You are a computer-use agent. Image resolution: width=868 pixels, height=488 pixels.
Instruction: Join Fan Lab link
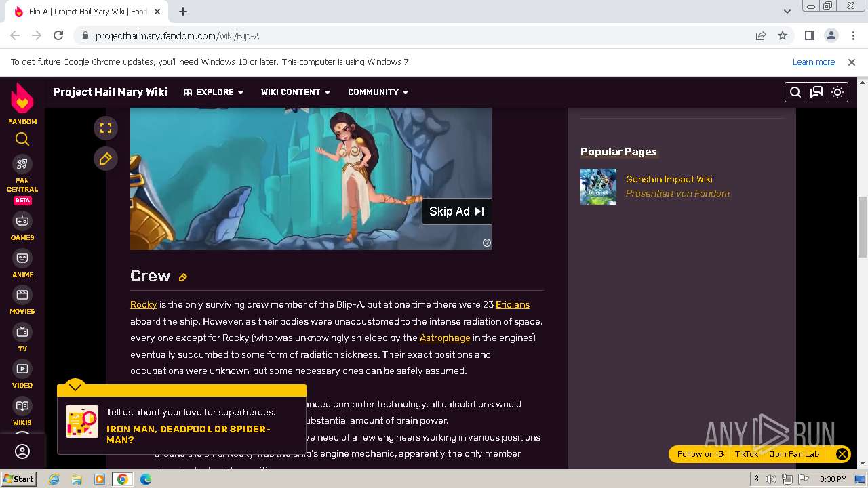pos(794,454)
